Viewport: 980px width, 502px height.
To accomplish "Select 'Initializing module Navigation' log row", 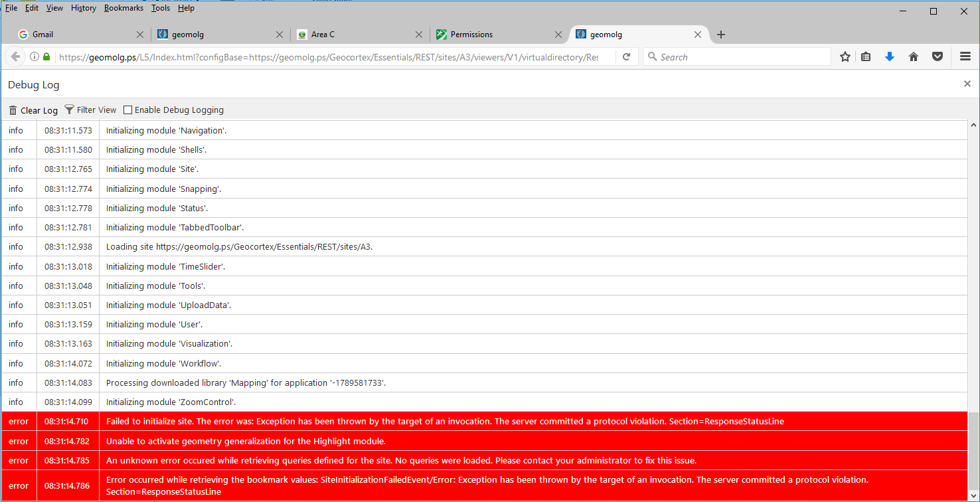I will tap(485, 130).
